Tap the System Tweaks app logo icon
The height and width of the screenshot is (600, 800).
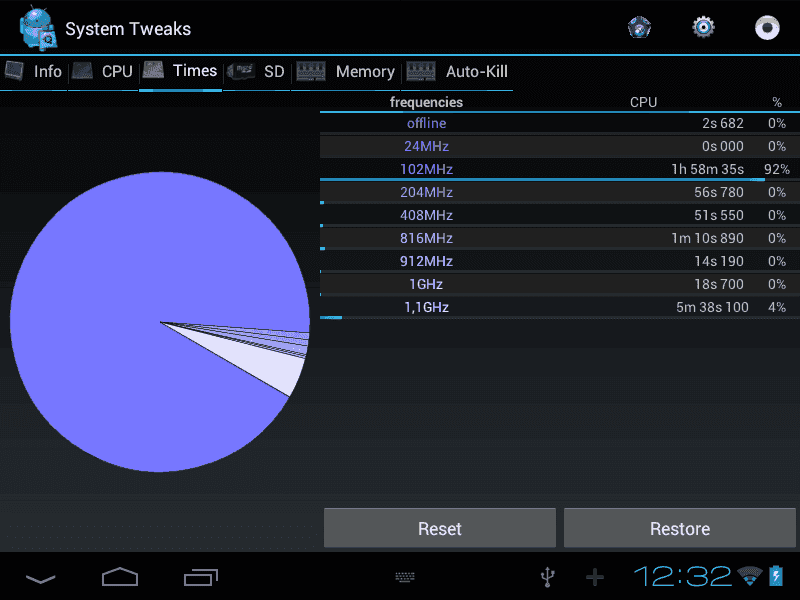point(38,28)
